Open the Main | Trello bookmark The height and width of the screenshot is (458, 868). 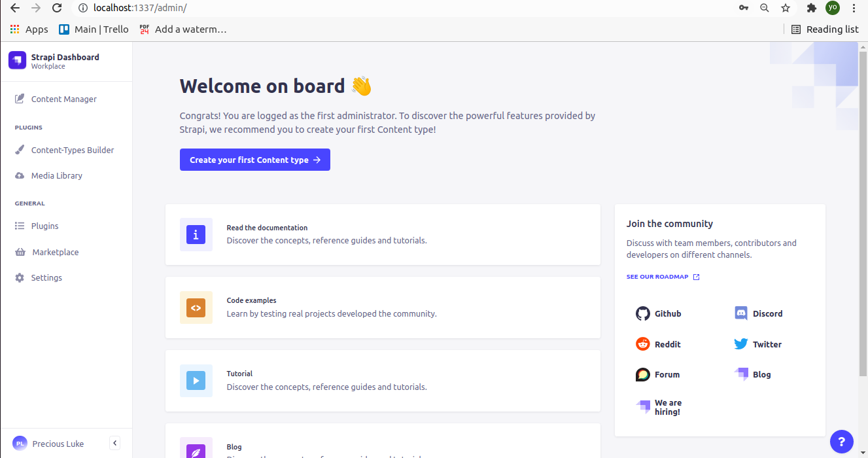tap(94, 29)
